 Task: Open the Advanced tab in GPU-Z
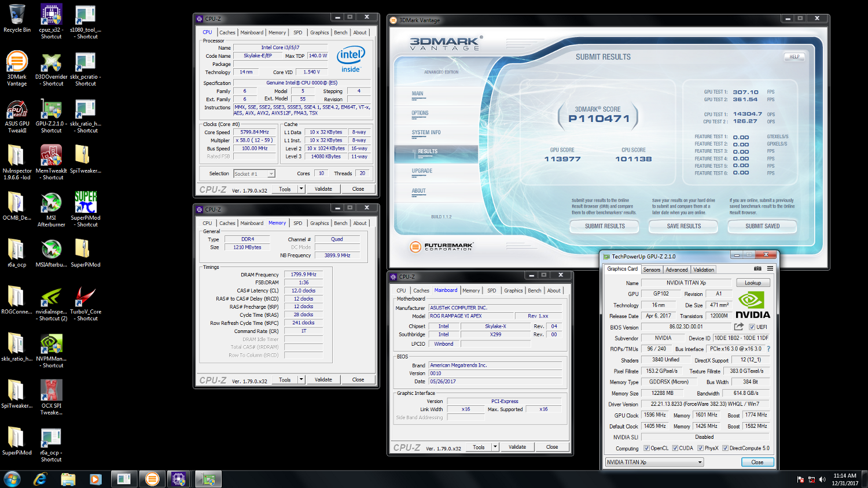(x=676, y=269)
